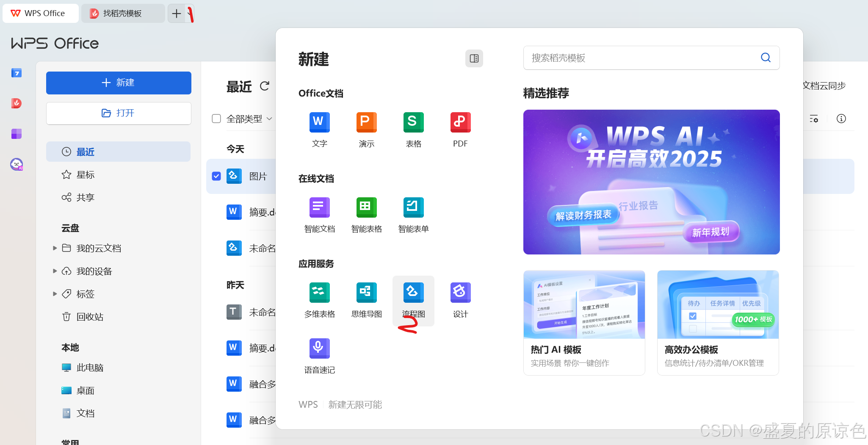Open 智能表格 online spreadsheet
Viewport: 868px width, 445px height.
tap(366, 215)
